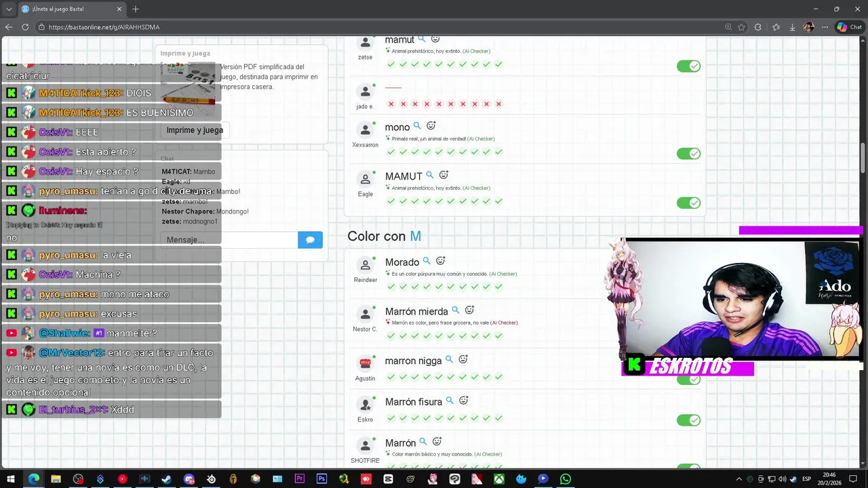Open magnifier icon beside SHOTFIRE's Marrón answer
This screenshot has height=488, width=868.
pyautogui.click(x=423, y=442)
